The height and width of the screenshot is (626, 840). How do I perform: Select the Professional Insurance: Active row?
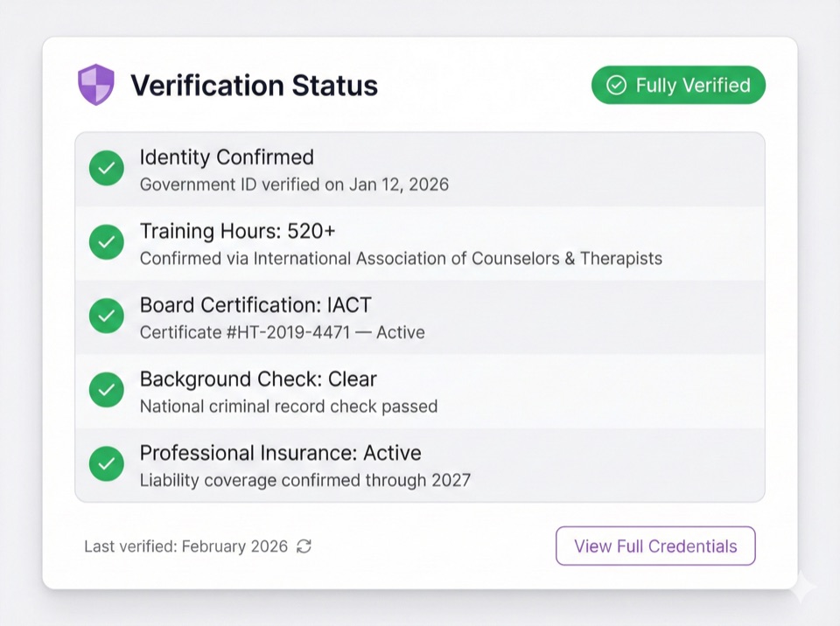pos(420,463)
